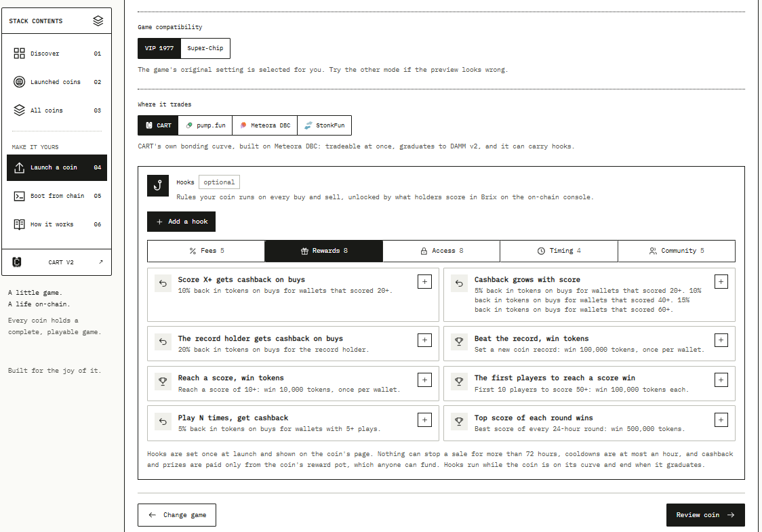Click the Boot from chain terminal icon
Screen dimensions: 762x532
19,196
